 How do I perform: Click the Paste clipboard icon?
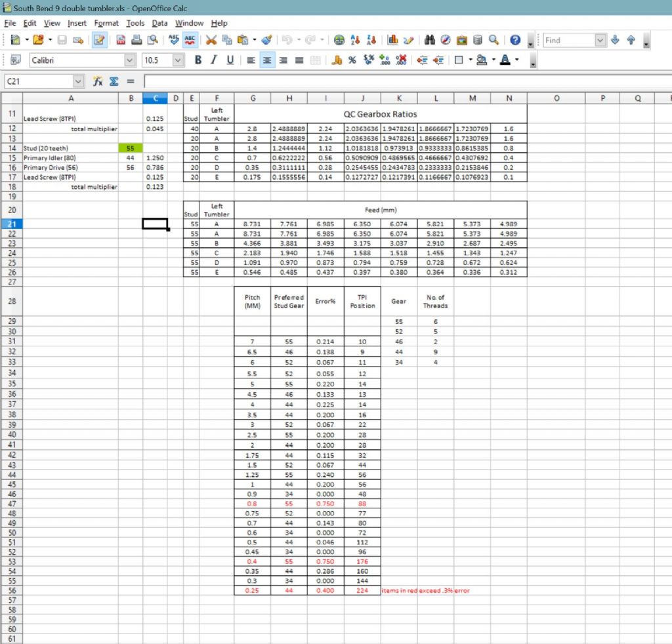pyautogui.click(x=243, y=40)
